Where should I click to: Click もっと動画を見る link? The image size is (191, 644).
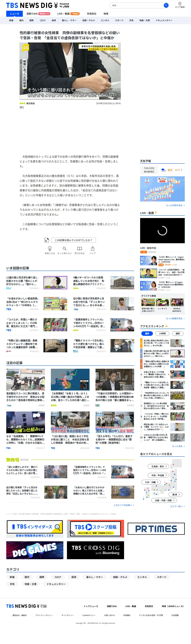pos(175,318)
